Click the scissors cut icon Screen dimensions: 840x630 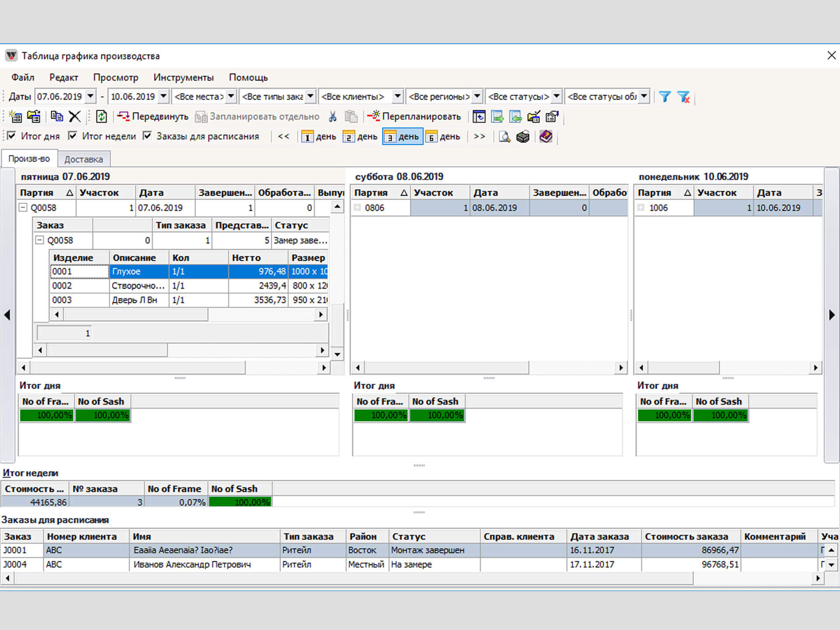[333, 116]
